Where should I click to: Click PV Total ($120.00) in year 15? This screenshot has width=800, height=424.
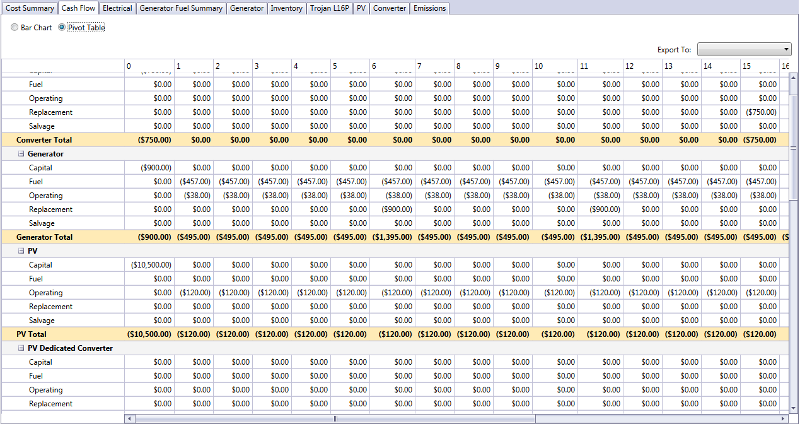click(x=760, y=334)
